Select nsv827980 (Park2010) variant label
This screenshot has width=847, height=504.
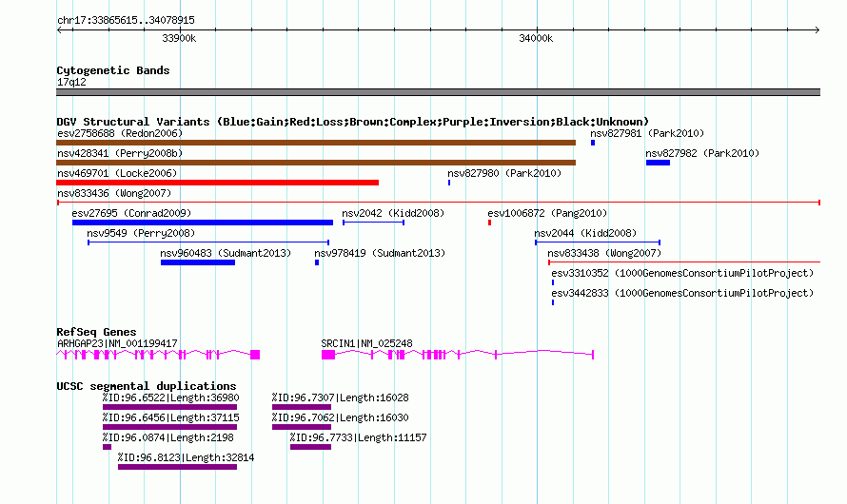(504, 173)
